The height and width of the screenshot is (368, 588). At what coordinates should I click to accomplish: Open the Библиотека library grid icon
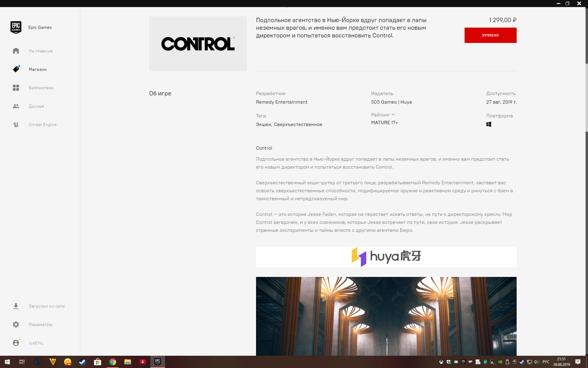(16, 88)
